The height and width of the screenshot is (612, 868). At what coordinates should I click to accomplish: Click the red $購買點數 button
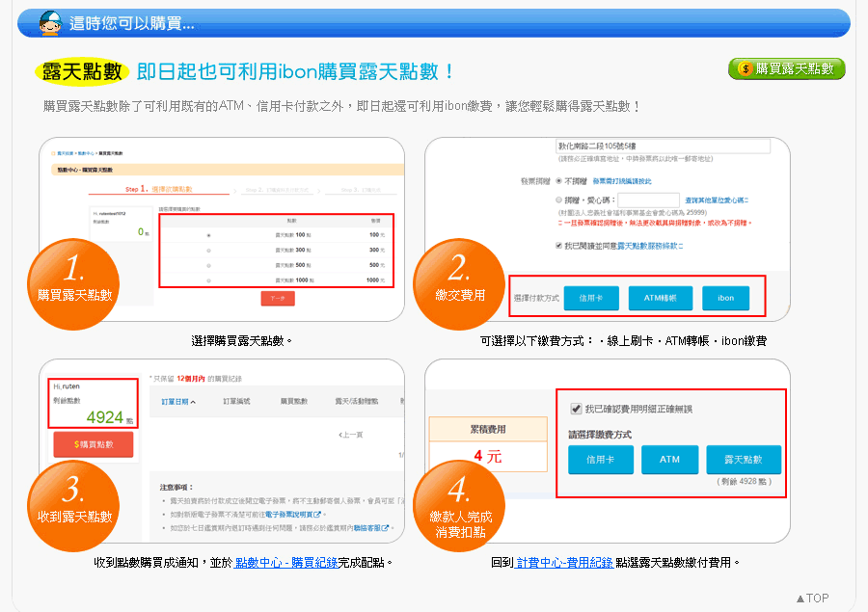[93, 444]
